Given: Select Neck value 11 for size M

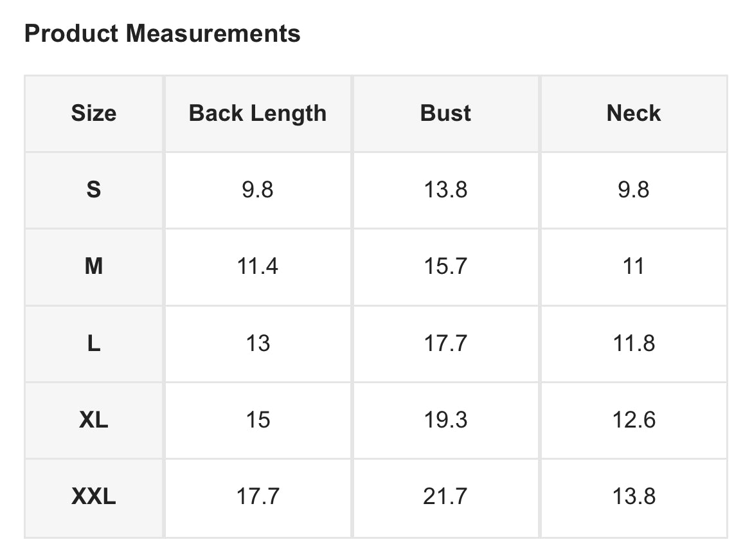Looking at the screenshot, I should pyautogui.click(x=634, y=266).
